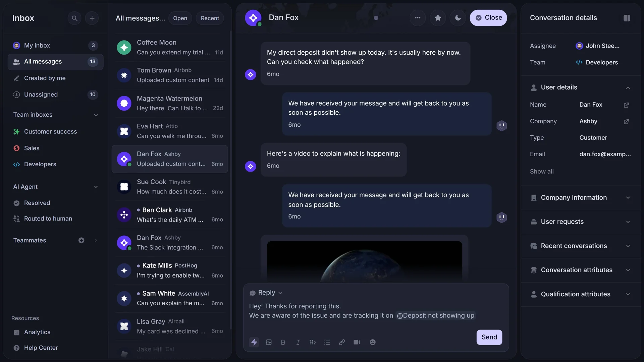Click the lightning bolt macros icon
644x362 pixels.
pyautogui.click(x=254, y=342)
